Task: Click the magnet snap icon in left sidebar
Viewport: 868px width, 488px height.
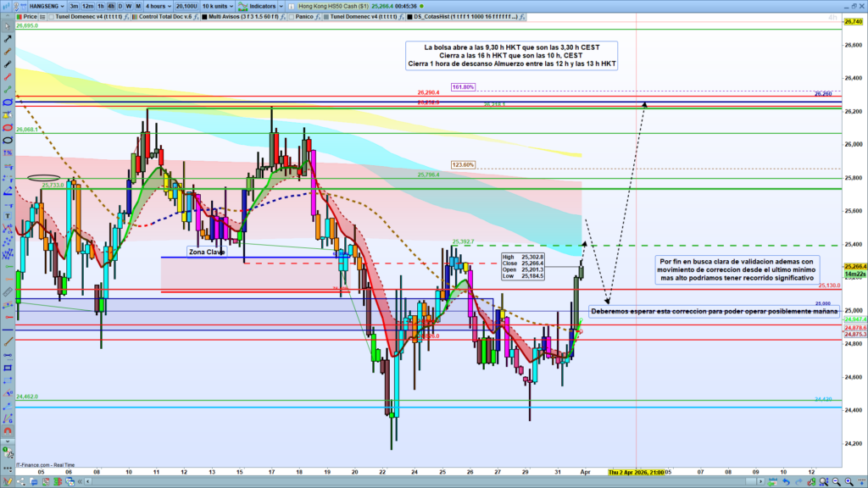Action: coord(8,429)
